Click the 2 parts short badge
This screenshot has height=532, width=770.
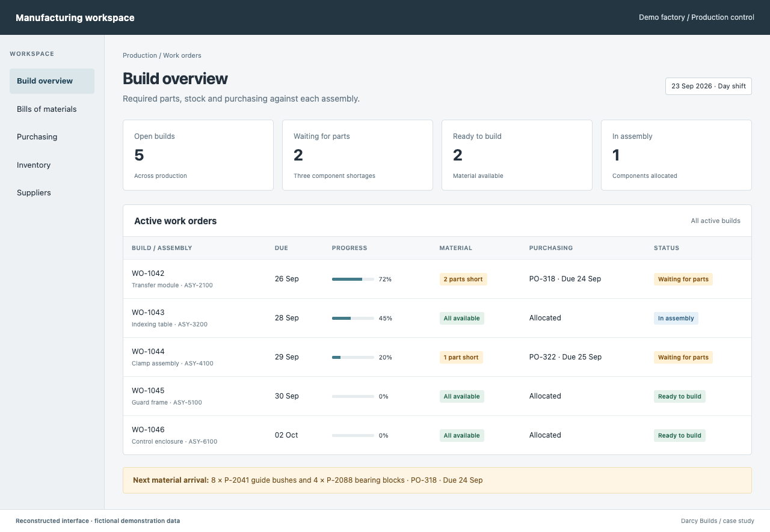[463, 279]
